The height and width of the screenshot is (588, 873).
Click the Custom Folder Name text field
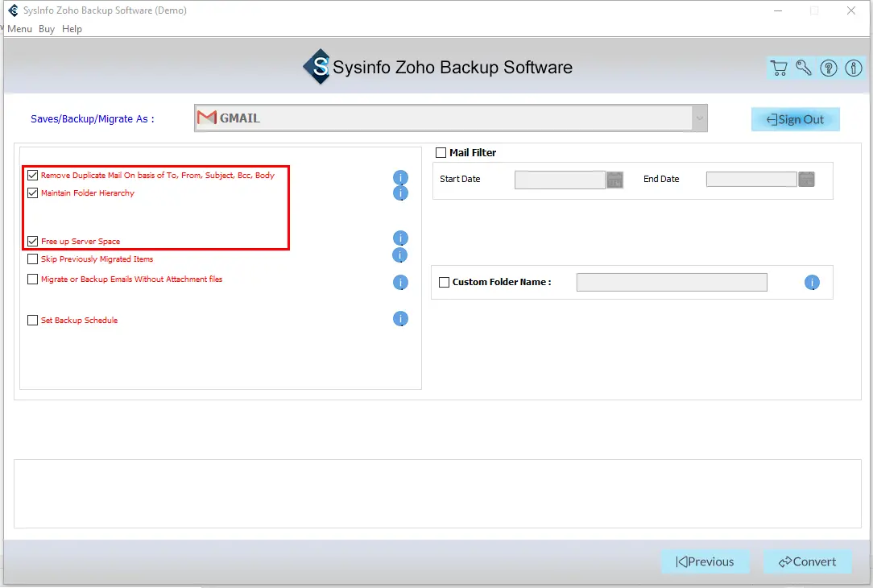[x=672, y=282]
